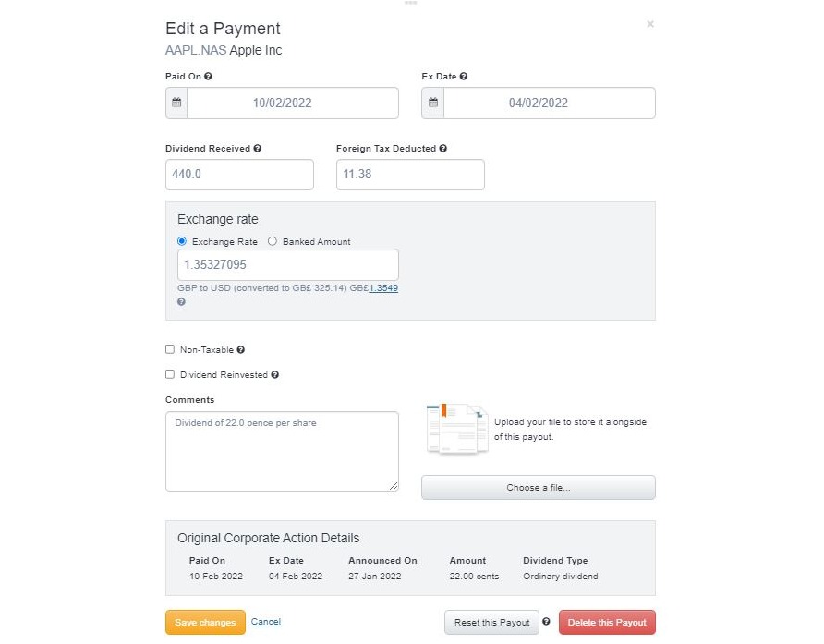Enable the Dividend Reinvested checkbox
This screenshot has width=824, height=644.
[170, 374]
